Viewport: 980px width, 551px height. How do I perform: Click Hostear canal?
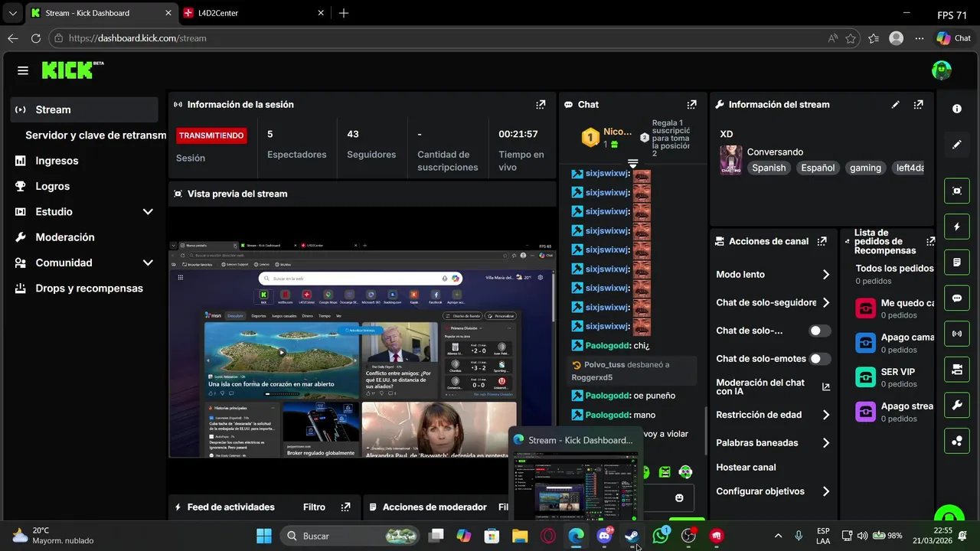746,468
